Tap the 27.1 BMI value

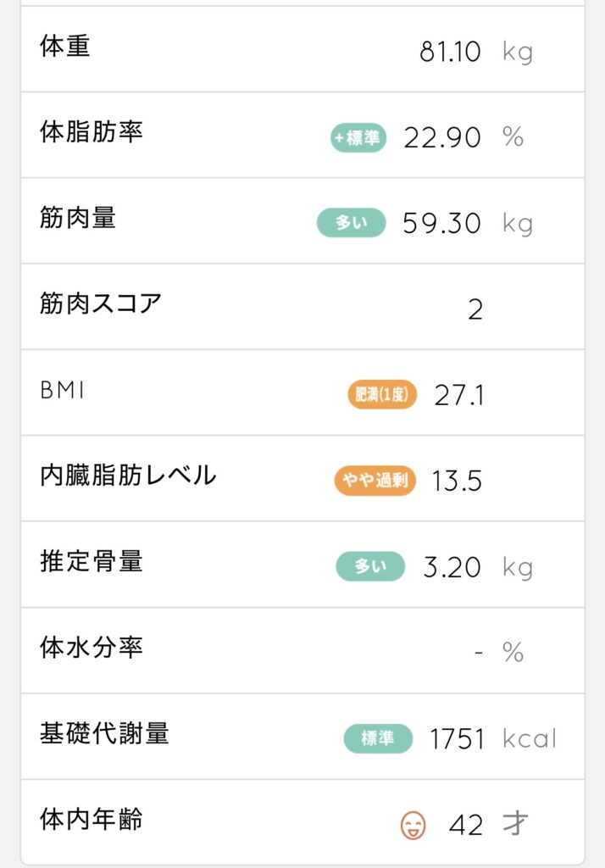click(x=459, y=396)
